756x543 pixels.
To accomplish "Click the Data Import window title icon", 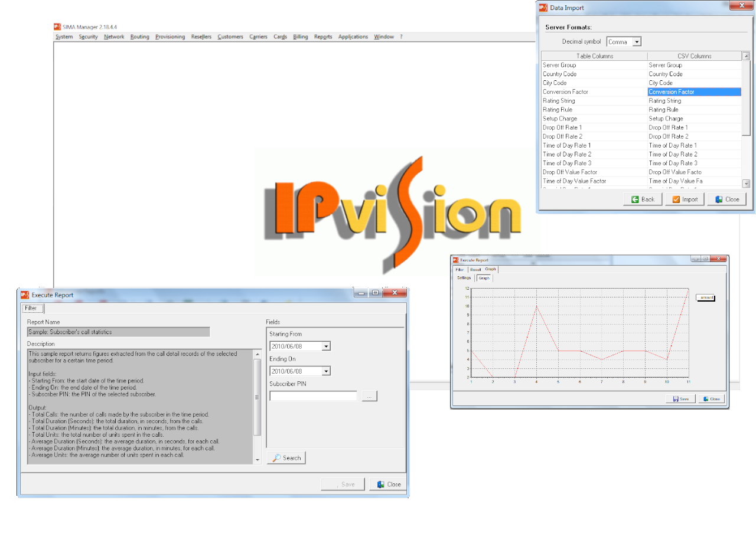I will click(543, 8).
